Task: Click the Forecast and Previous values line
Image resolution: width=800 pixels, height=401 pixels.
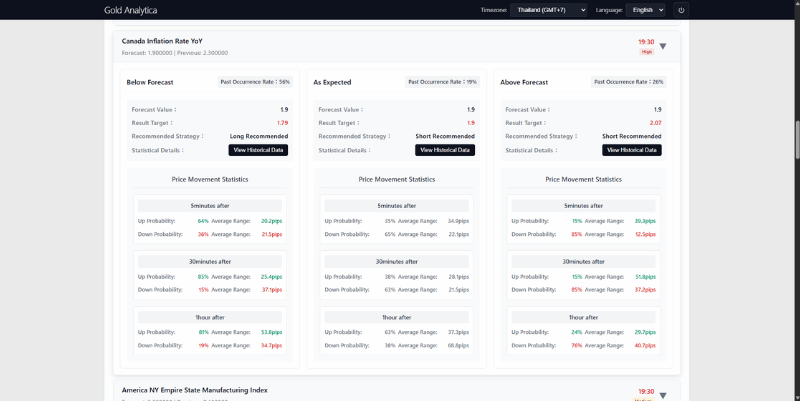Action: pos(174,53)
